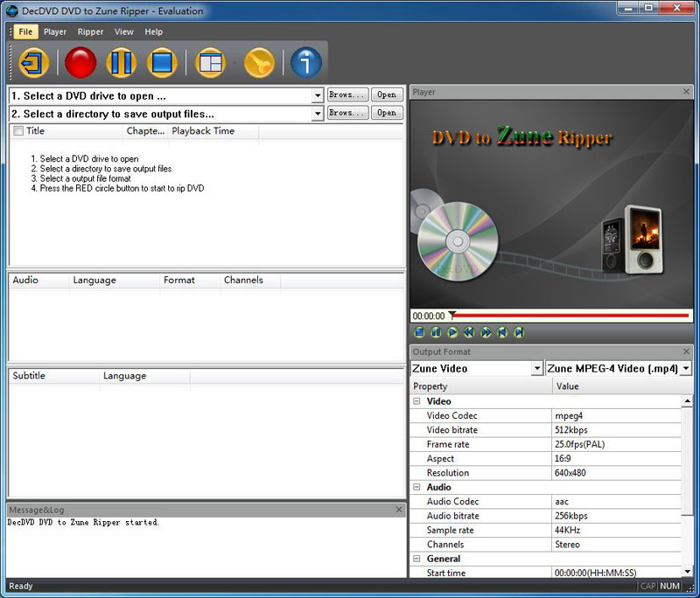Screen dimensions: 700x598
Task: Close the Message&Log panel
Action: tap(399, 509)
